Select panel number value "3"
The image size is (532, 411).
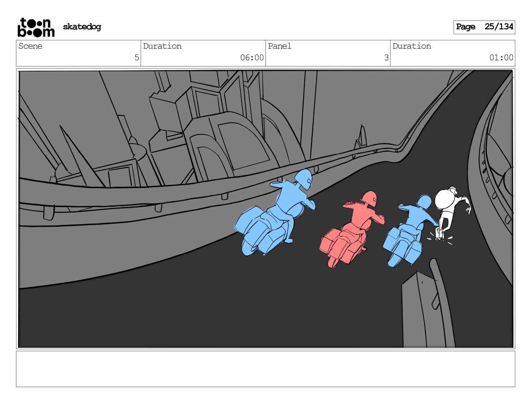point(386,58)
